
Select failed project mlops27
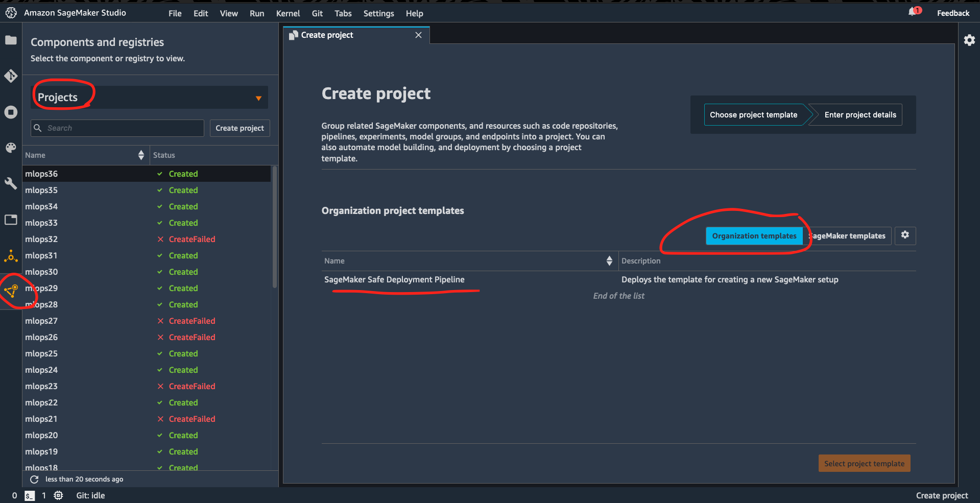147,321
